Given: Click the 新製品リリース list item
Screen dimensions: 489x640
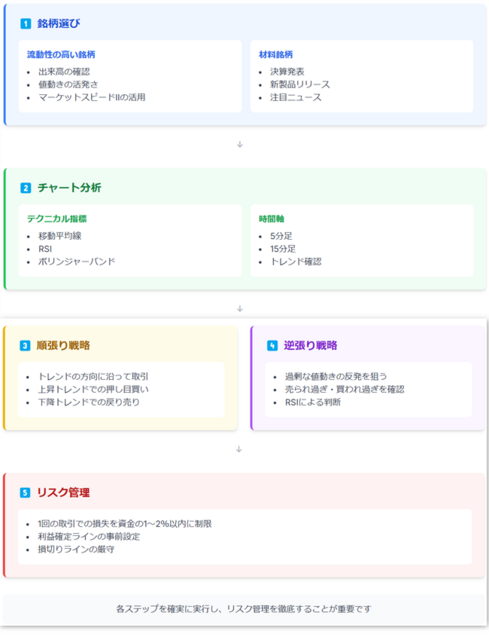Looking at the screenshot, I should coord(300,84).
